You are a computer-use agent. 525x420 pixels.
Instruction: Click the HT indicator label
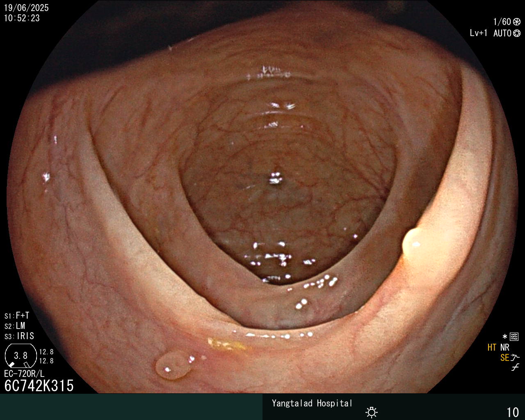point(492,347)
